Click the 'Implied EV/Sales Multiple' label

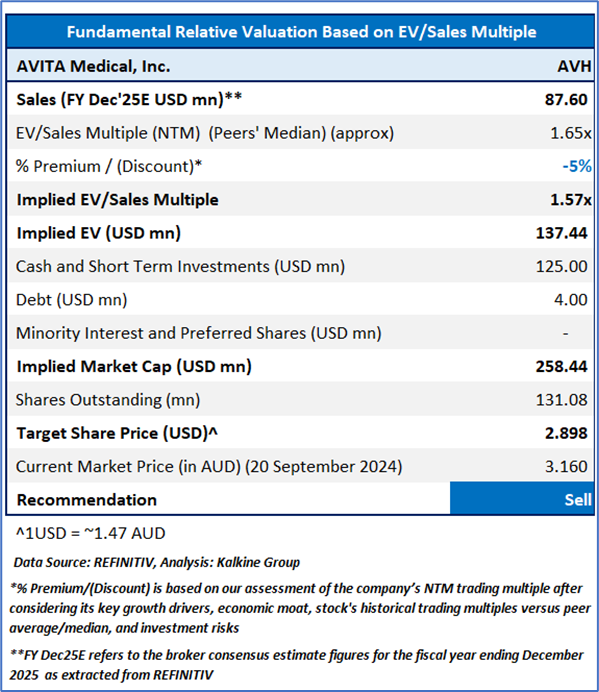pyautogui.click(x=117, y=199)
